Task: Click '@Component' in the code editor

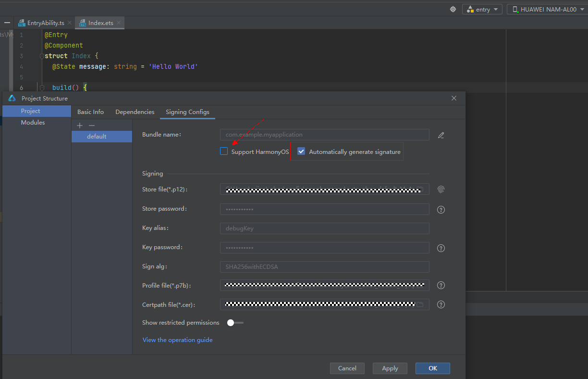Action: [x=64, y=46]
